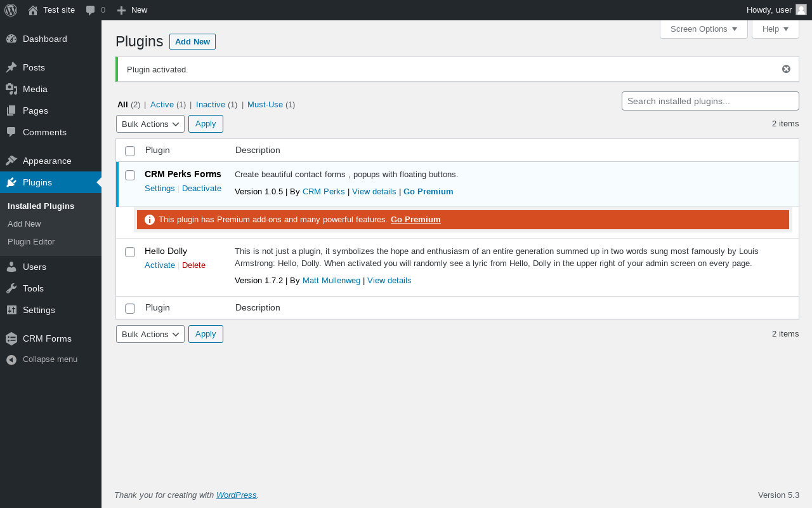Delete the Hello Dolly plugin
Image resolution: width=812 pixels, height=508 pixels.
coord(193,265)
